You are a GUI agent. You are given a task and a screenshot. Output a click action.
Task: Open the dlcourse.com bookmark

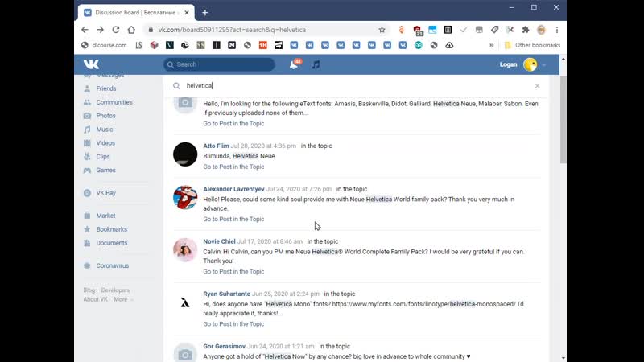(x=105, y=45)
